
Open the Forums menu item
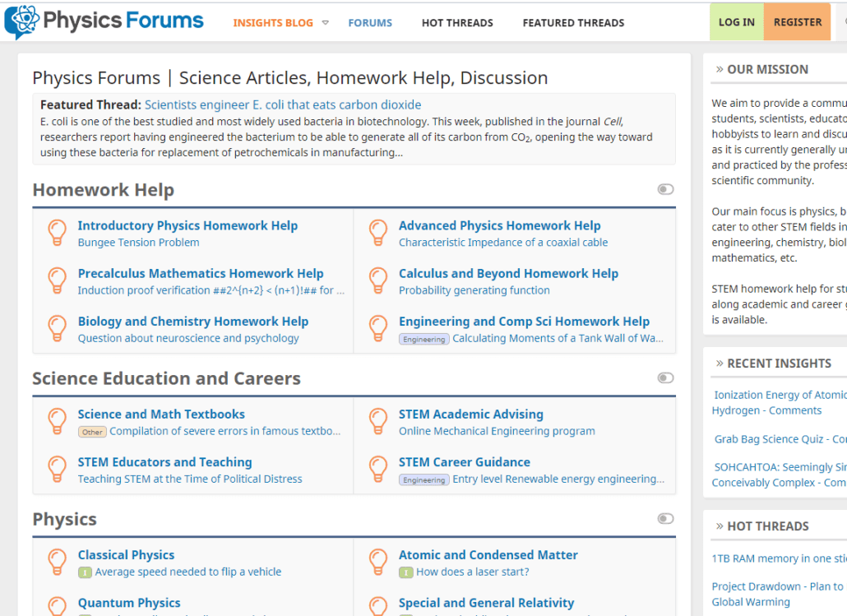[x=369, y=23]
